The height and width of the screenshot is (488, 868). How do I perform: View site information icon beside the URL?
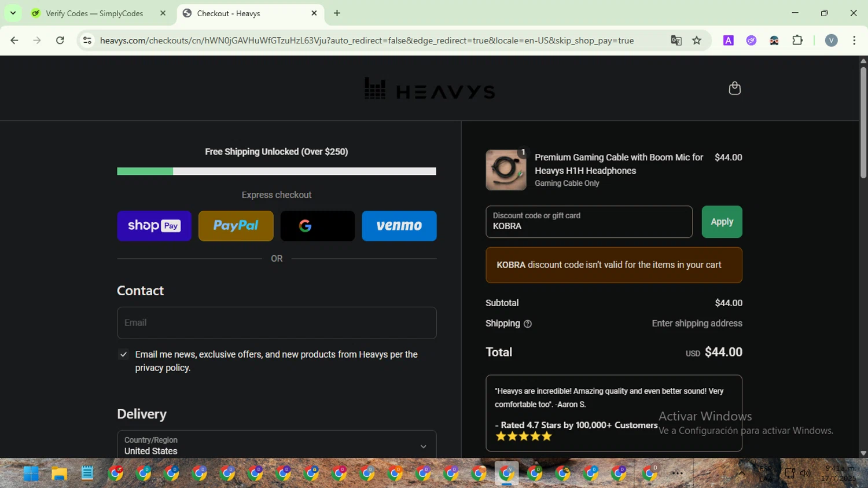87,41
